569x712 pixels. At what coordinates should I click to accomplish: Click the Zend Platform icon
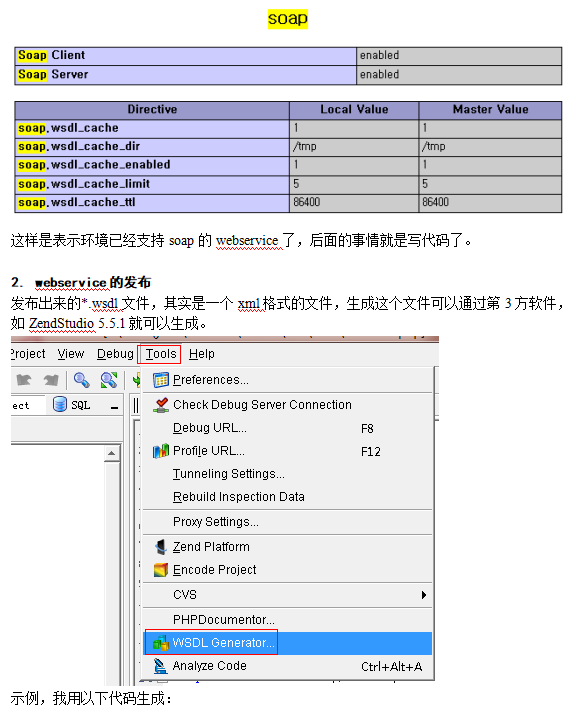[x=161, y=547]
